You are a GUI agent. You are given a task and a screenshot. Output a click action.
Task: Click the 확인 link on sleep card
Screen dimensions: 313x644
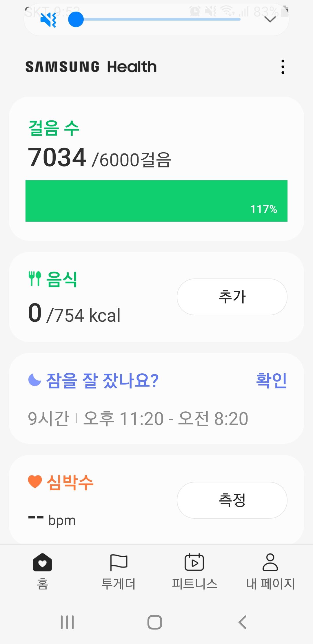pos(271,380)
